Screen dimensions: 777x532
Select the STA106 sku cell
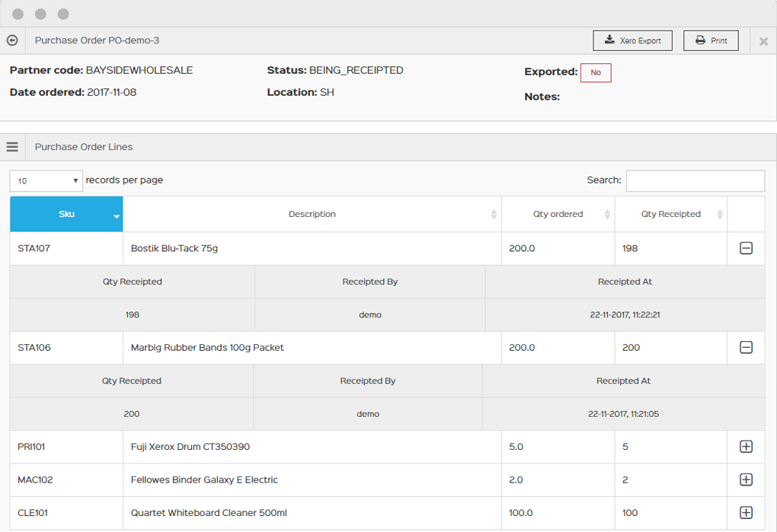point(66,347)
